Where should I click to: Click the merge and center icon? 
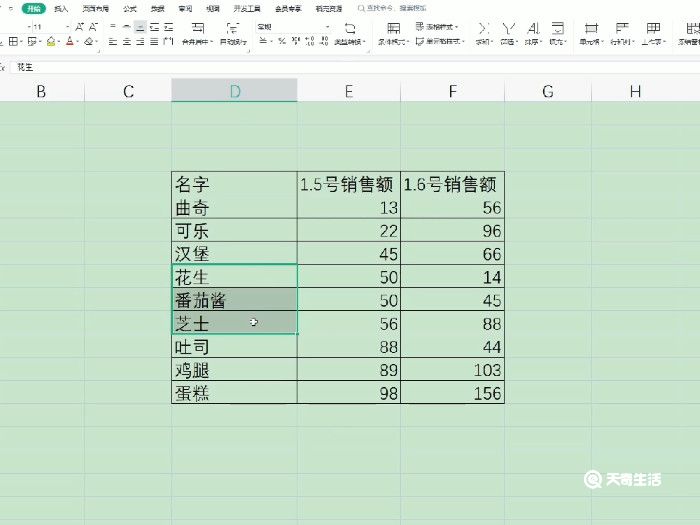click(x=198, y=28)
